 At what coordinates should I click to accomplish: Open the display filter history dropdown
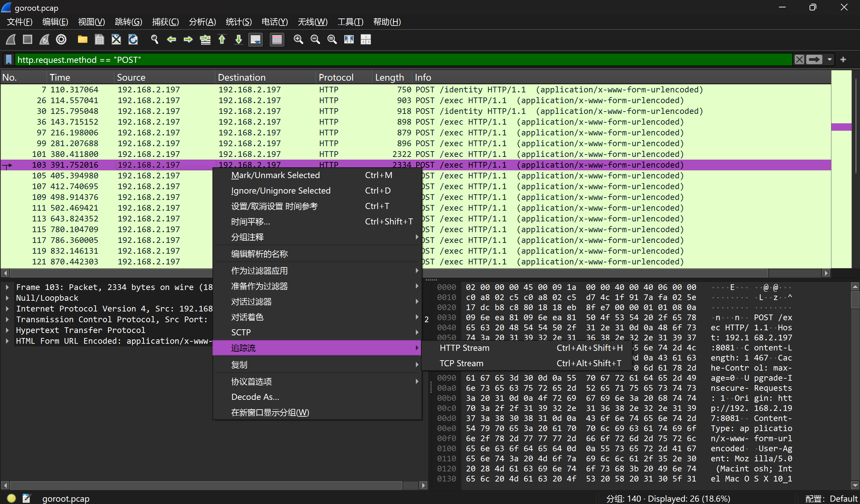click(x=830, y=60)
